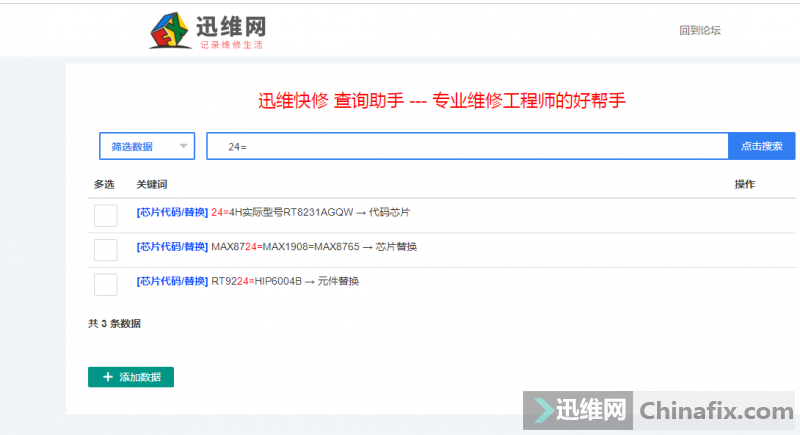Click the 点击搜索 button
This screenshot has height=435, width=800.
click(761, 146)
